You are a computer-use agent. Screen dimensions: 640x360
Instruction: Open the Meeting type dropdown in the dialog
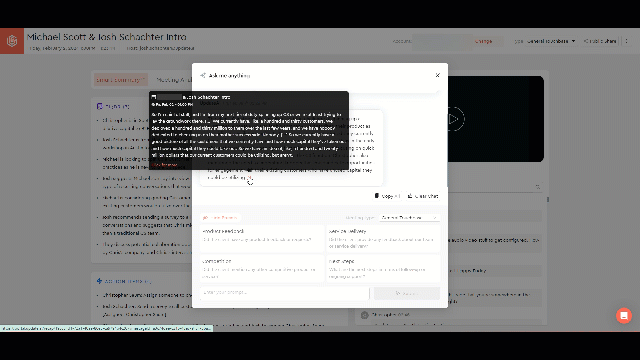coord(409,218)
